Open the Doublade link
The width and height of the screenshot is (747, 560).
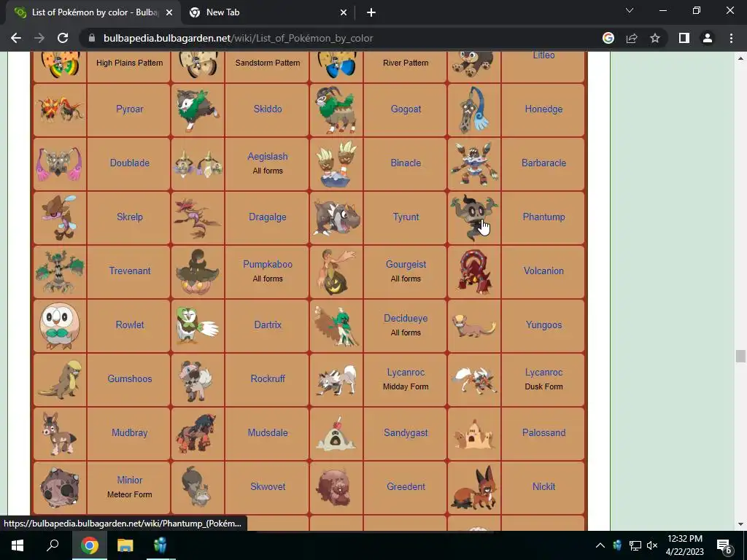(x=130, y=163)
